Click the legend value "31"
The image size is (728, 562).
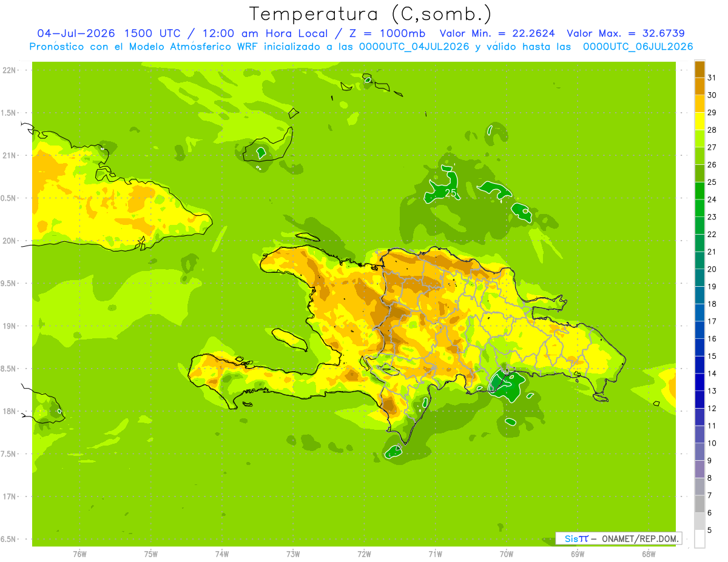click(712, 78)
